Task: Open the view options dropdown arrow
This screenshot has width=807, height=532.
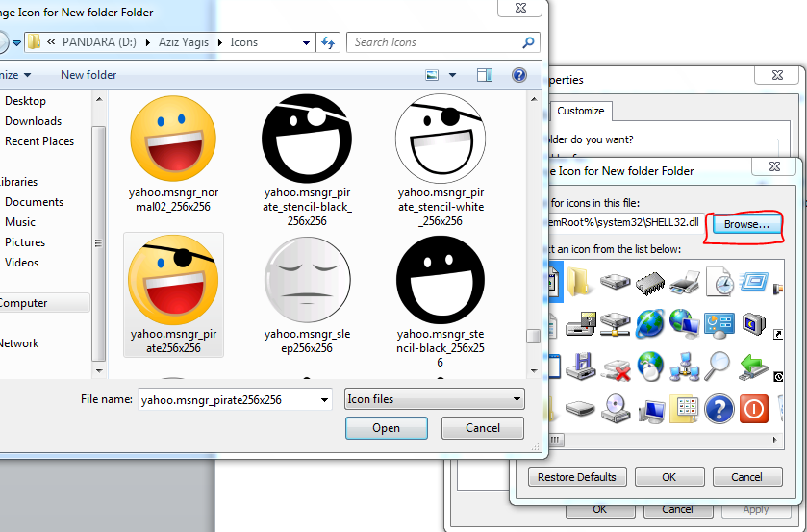Action: [452, 75]
